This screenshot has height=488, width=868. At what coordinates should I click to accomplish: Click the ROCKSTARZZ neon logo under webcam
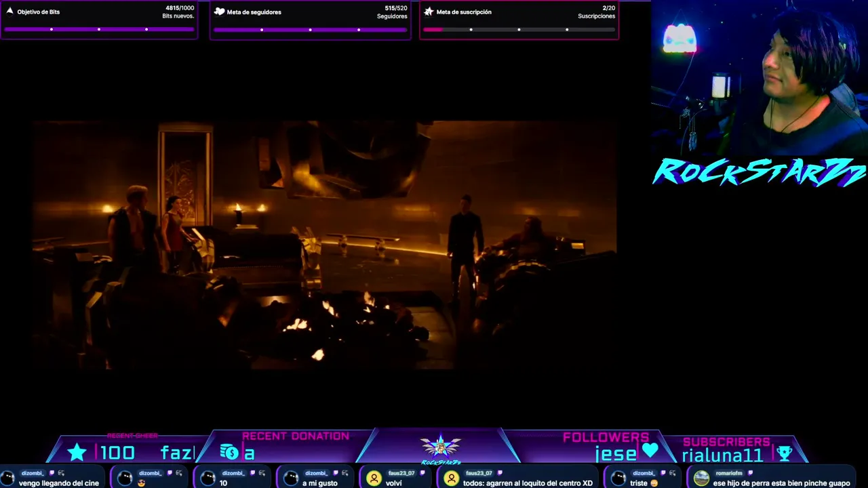coord(759,171)
